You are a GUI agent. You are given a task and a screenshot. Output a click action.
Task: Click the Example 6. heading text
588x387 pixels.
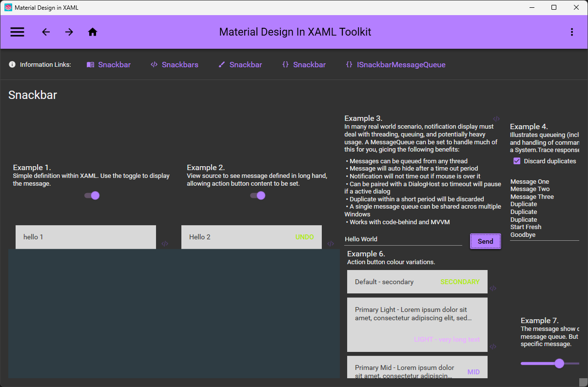(366, 254)
